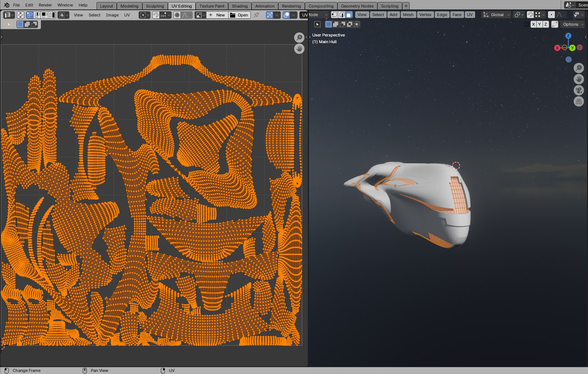The image size is (588, 374).
Task: Open the sticky selection mode dropdown
Action: [x=63, y=15]
